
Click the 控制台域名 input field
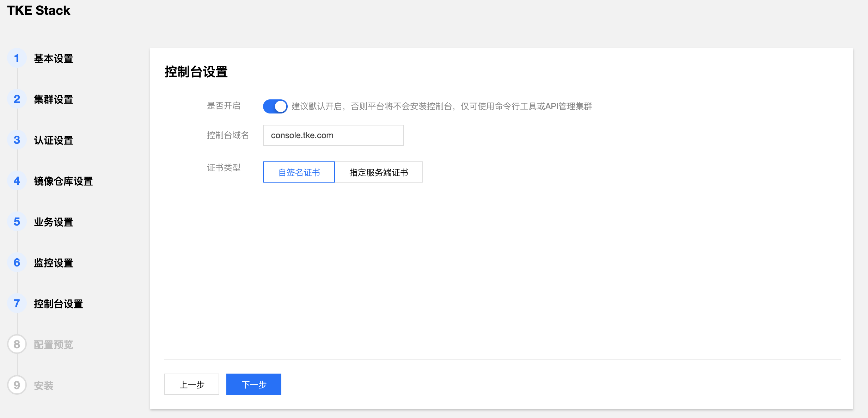point(333,135)
